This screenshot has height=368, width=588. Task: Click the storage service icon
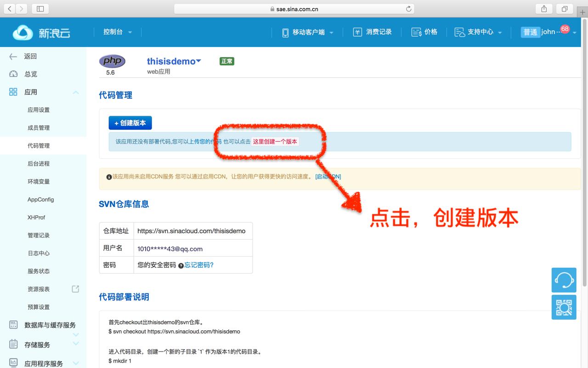(x=13, y=345)
